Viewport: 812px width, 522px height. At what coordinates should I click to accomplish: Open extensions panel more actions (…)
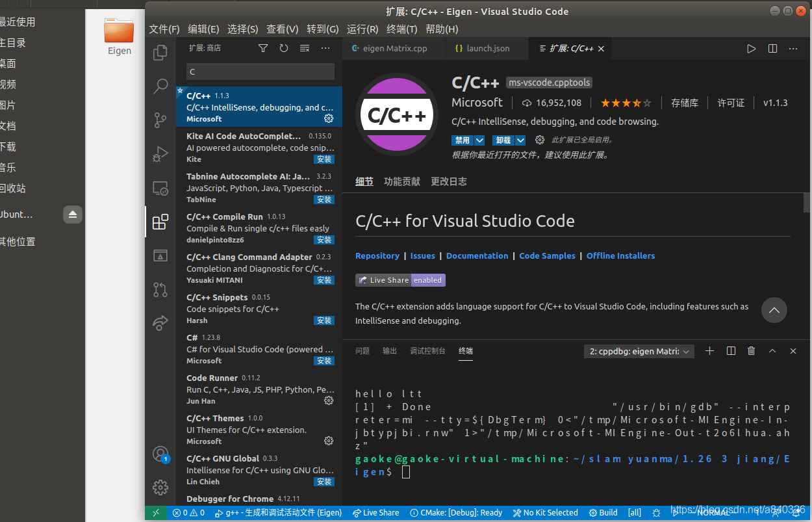pyautogui.click(x=325, y=48)
